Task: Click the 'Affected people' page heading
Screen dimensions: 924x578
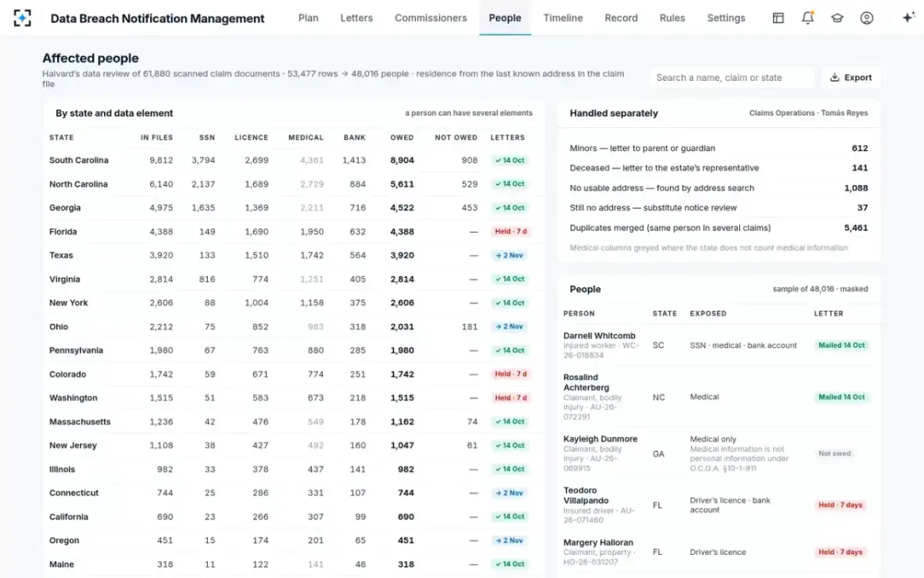Action: tap(91, 58)
